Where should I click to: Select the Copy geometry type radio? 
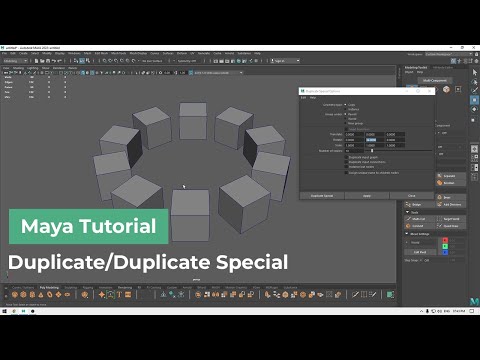click(345, 105)
